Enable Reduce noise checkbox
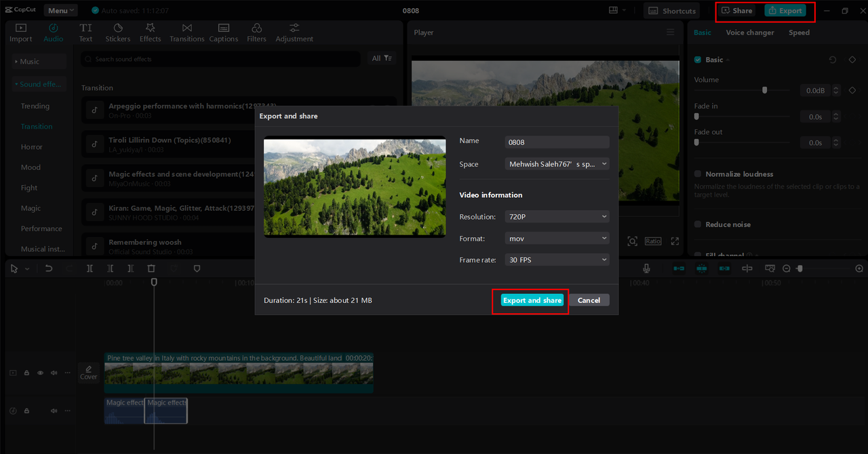The height and width of the screenshot is (454, 868). pyautogui.click(x=698, y=224)
